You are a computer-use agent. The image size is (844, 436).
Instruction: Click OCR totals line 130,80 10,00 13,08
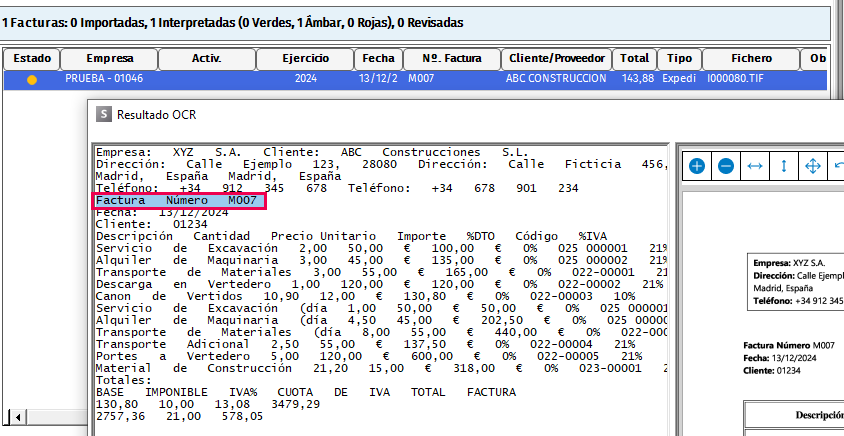point(208,404)
